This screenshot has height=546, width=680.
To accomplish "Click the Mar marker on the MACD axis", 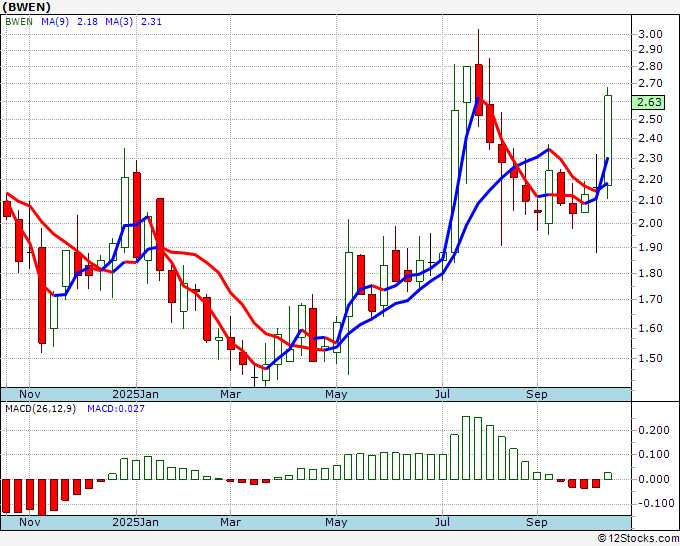I will point(231,522).
